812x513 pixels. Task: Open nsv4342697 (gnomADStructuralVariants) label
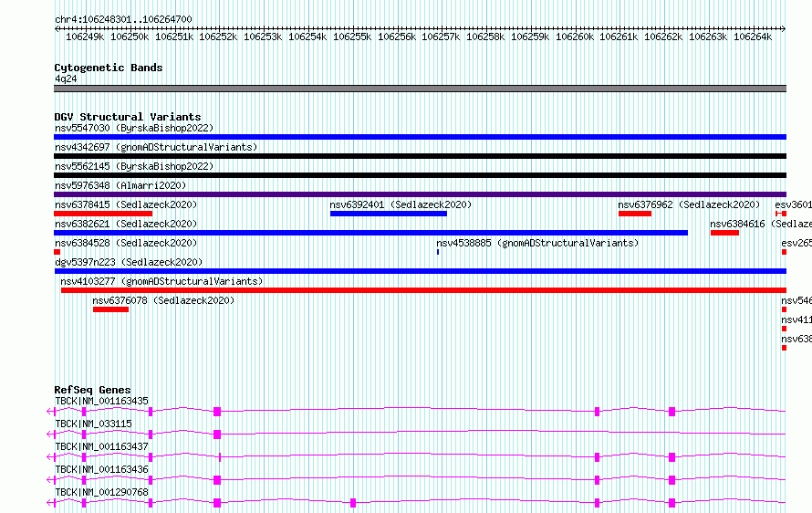click(156, 147)
